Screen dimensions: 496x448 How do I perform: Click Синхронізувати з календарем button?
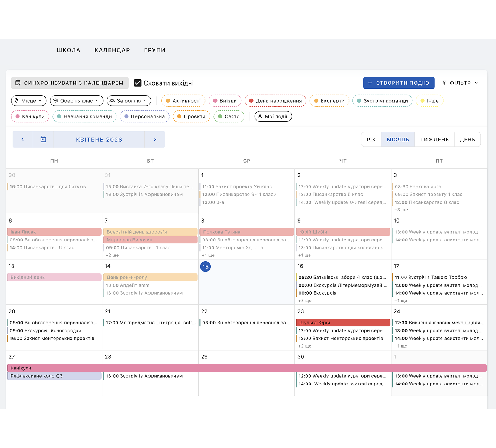coord(70,83)
